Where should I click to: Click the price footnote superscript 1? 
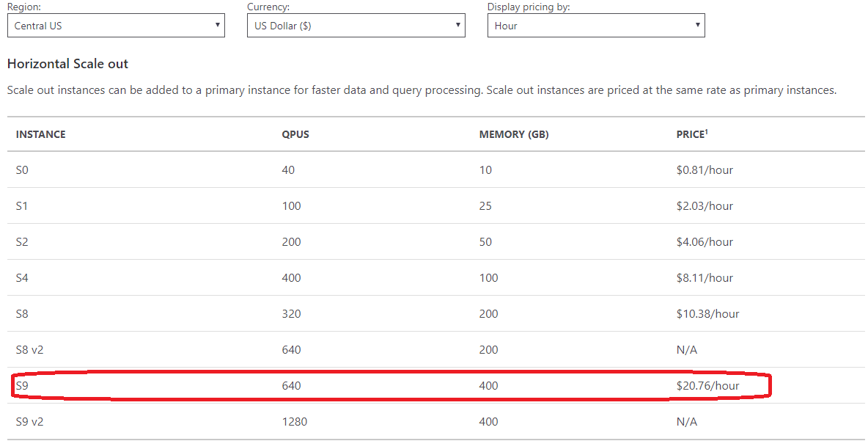pos(707,131)
